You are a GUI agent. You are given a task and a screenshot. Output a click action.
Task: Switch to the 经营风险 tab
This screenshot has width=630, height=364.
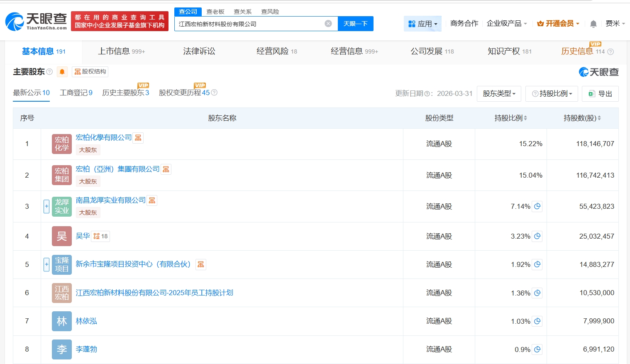[277, 51]
